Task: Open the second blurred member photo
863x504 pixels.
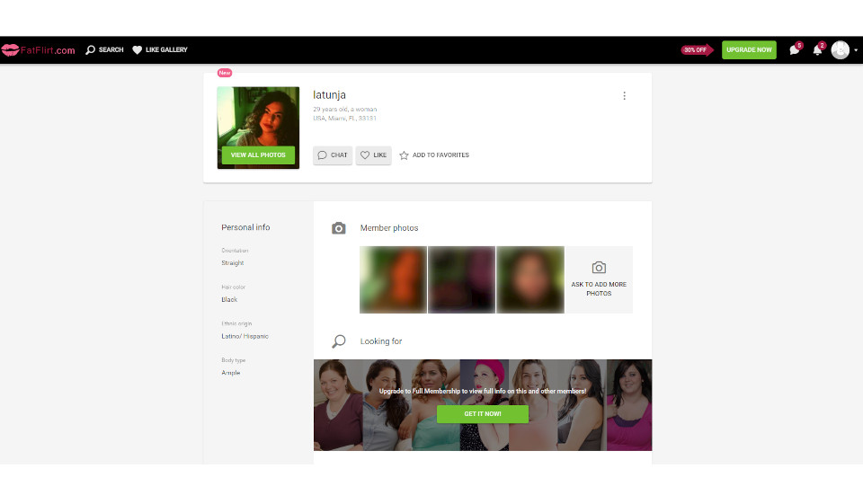Action: (x=461, y=279)
